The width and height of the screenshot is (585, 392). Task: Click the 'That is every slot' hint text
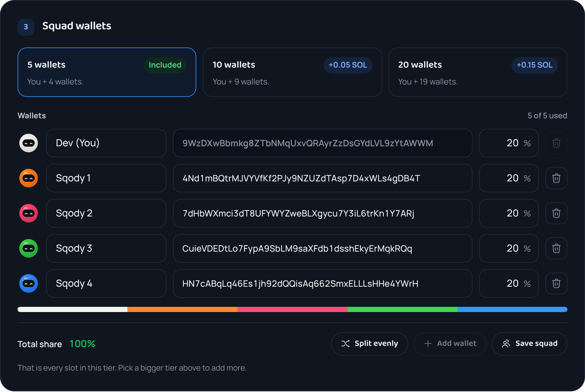click(x=132, y=368)
